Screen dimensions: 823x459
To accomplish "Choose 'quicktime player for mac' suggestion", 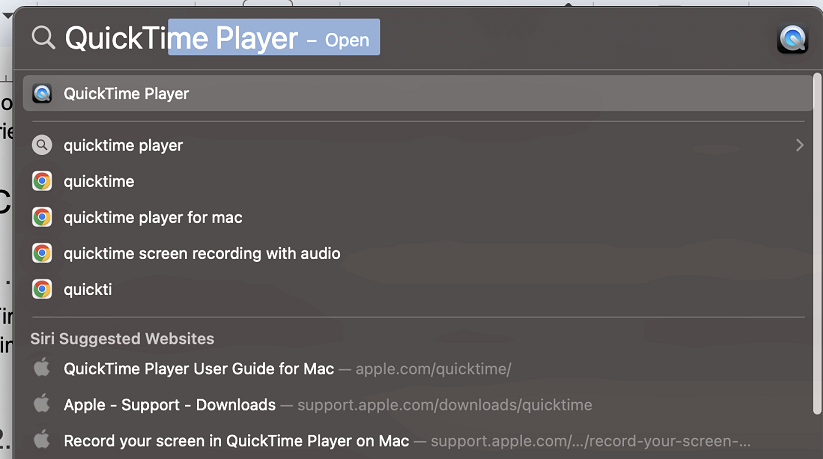I will [x=417, y=217].
